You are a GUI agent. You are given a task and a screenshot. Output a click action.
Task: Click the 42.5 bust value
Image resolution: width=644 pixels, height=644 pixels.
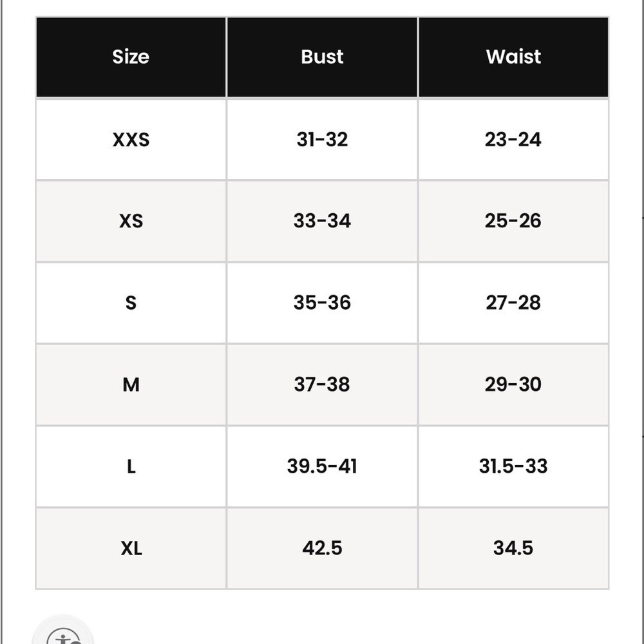(322, 548)
